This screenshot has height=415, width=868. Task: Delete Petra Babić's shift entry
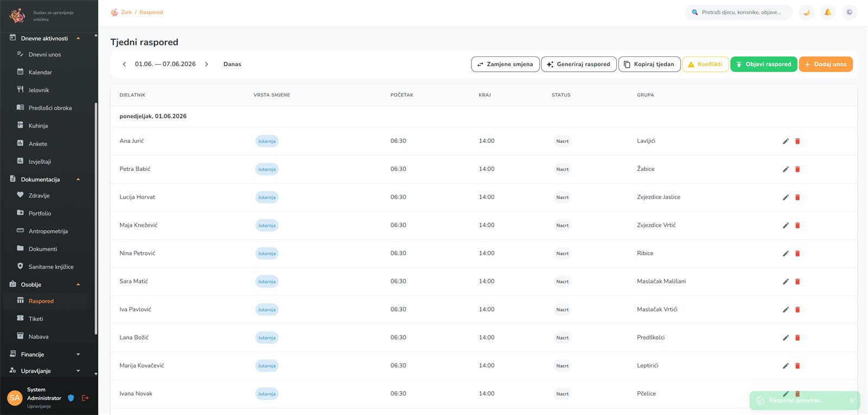click(x=797, y=169)
